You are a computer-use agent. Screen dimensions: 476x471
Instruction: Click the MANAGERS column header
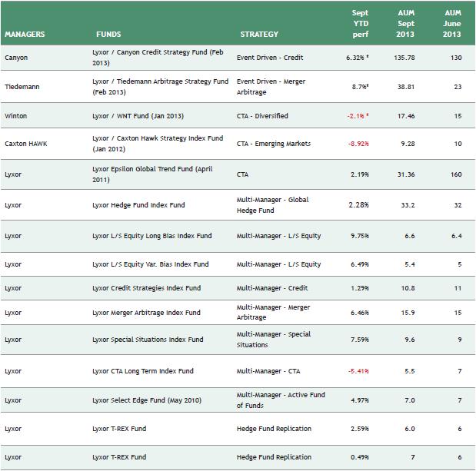click(25, 35)
